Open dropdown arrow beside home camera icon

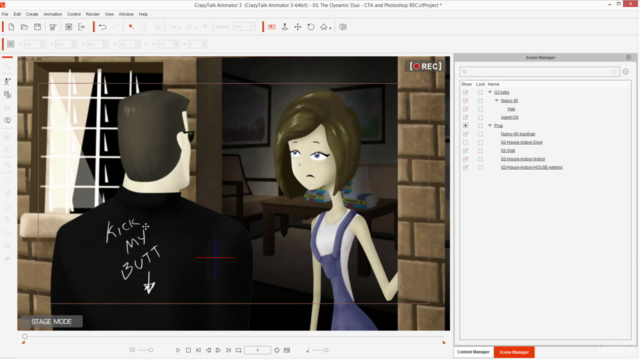pos(330,28)
